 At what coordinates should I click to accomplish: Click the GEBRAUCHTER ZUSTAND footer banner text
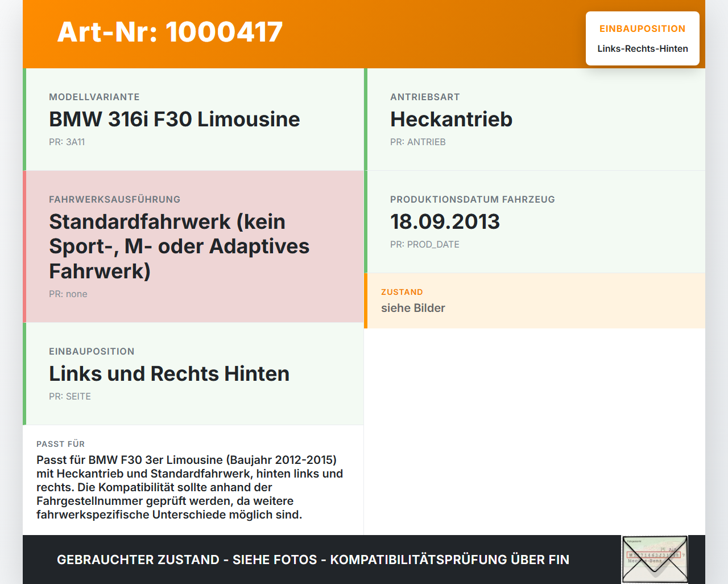313,560
